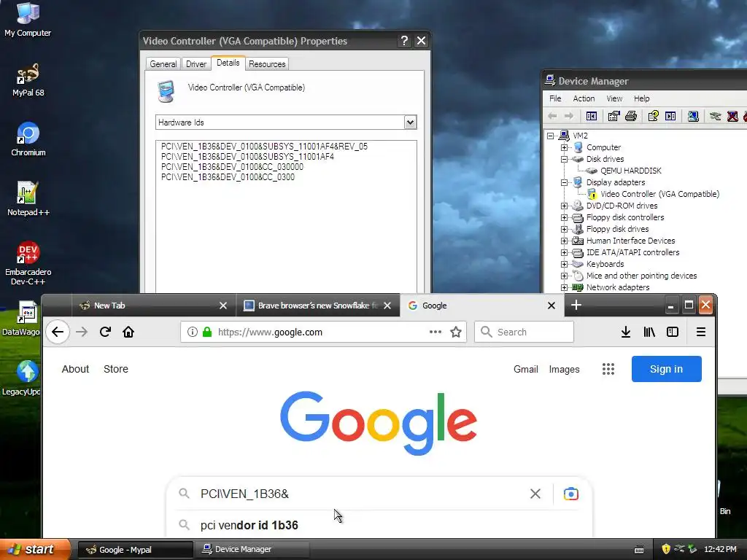The image size is (747, 560).
Task: Click Show/Hide Console Tree icon in Device Manager
Action: (x=591, y=116)
